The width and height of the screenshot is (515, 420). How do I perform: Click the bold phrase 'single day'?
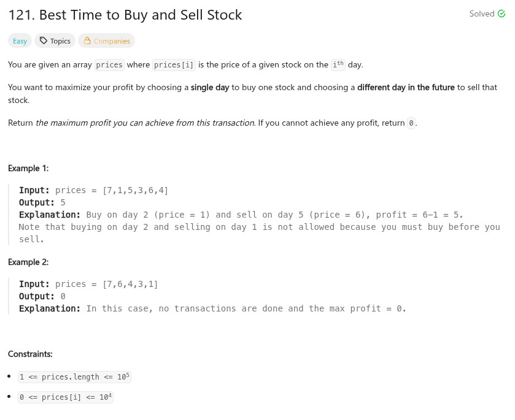click(210, 88)
